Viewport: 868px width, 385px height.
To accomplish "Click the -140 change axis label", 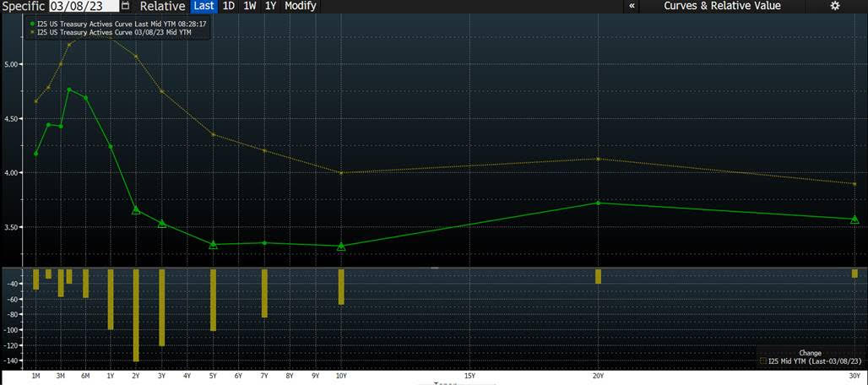I will pos(10,361).
